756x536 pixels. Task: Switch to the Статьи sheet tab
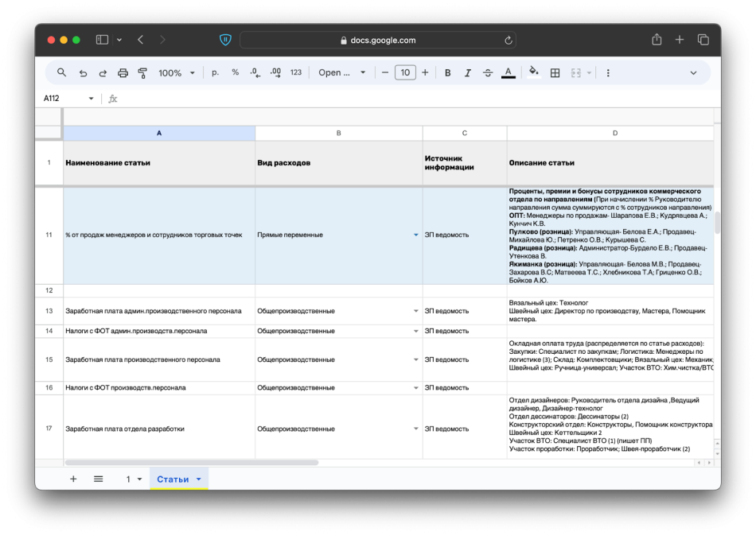coord(173,479)
